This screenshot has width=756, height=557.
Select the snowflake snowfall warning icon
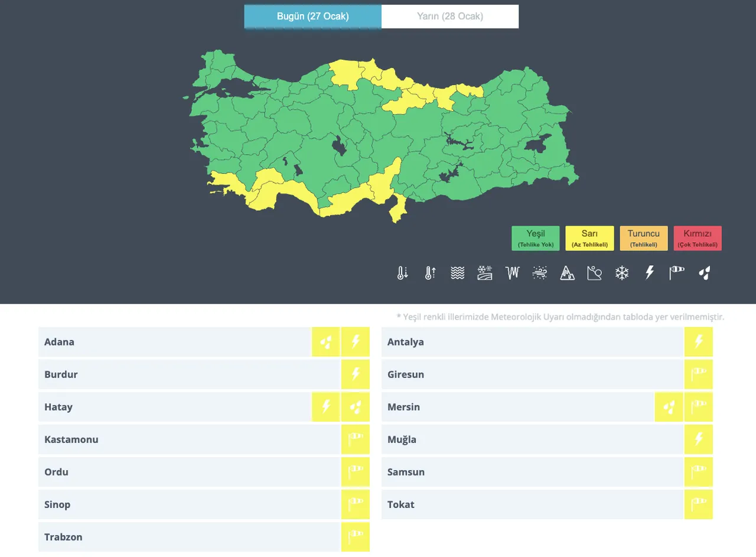[621, 273]
